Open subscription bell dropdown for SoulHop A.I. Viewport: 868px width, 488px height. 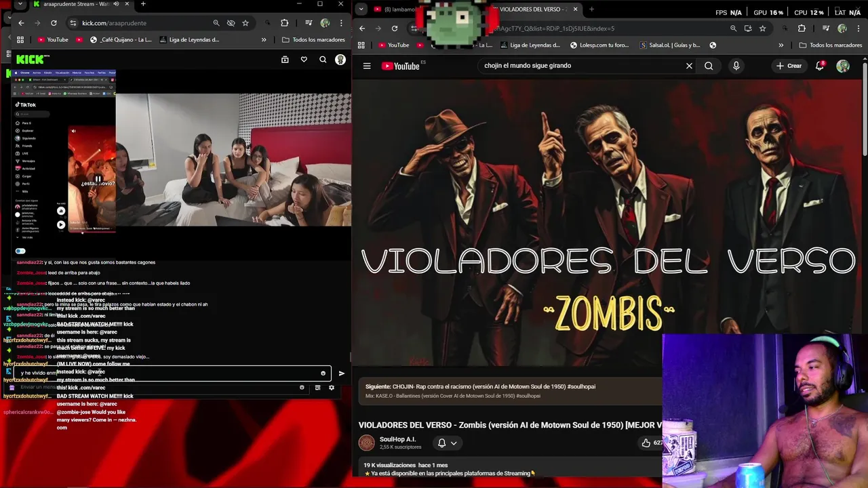[447, 443]
